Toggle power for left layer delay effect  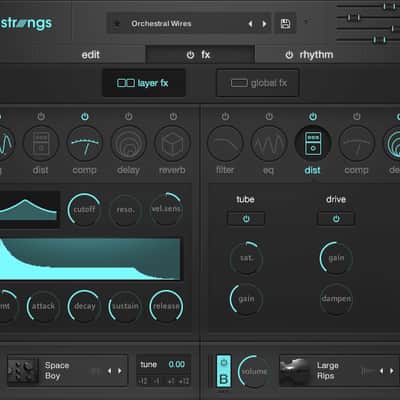coord(129,116)
